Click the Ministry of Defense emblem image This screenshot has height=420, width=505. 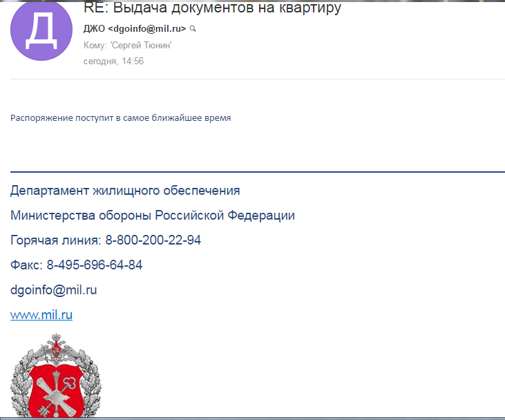48,376
